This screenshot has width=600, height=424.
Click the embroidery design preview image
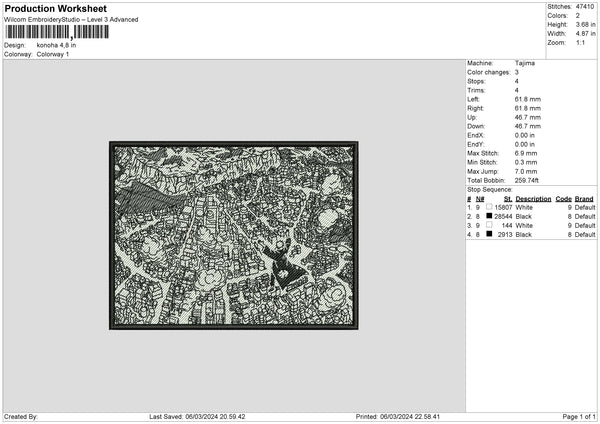tap(233, 236)
